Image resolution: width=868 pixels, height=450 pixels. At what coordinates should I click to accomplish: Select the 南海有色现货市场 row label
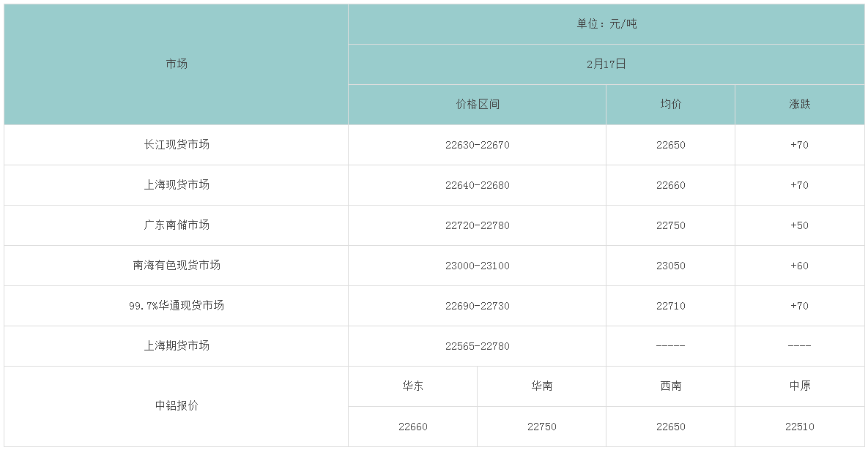[177, 266]
